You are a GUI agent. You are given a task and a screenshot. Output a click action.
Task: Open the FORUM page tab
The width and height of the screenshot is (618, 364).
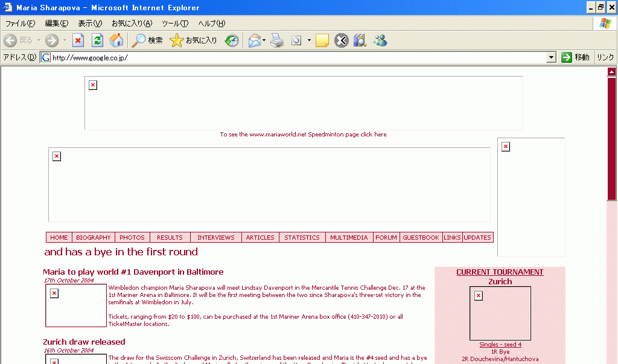click(x=386, y=237)
